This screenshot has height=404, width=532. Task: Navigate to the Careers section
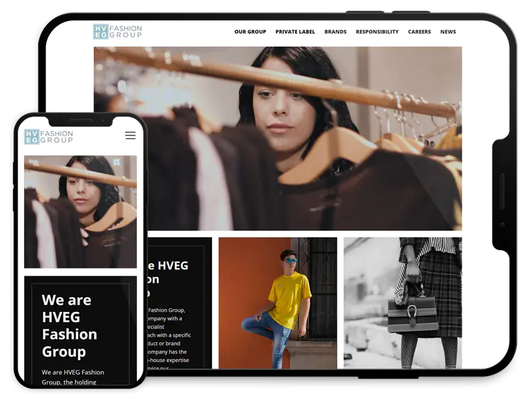pyautogui.click(x=419, y=32)
